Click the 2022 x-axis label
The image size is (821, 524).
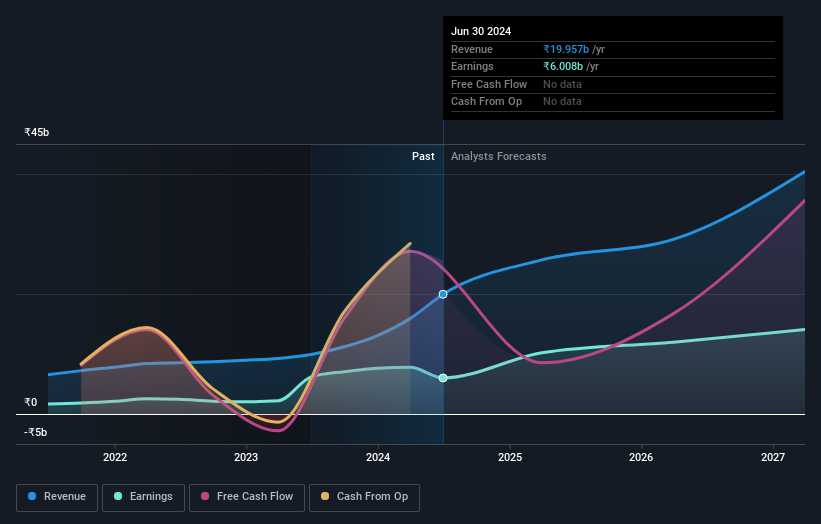click(115, 457)
